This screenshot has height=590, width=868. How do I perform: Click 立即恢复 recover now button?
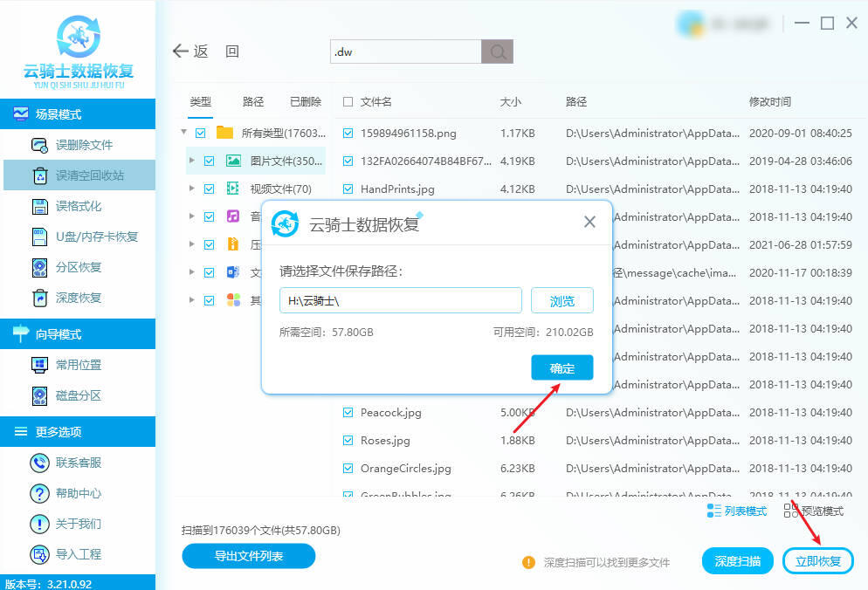[x=817, y=561]
